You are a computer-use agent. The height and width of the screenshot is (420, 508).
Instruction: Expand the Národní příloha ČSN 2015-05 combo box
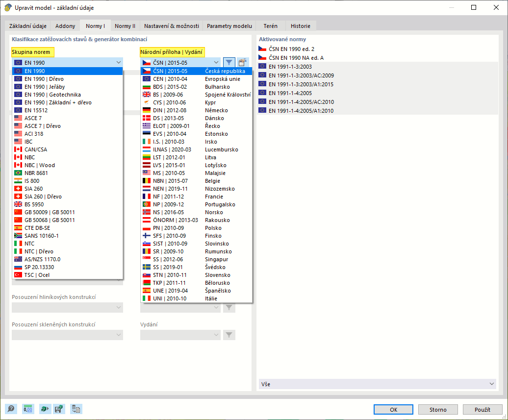(180, 63)
